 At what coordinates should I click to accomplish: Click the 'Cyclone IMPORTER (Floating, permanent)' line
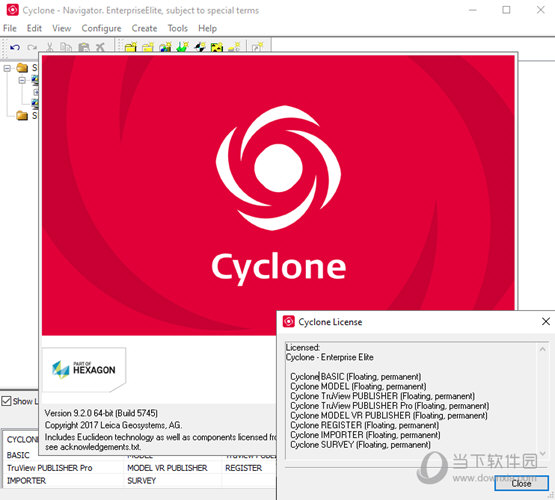pyautogui.click(x=365, y=435)
